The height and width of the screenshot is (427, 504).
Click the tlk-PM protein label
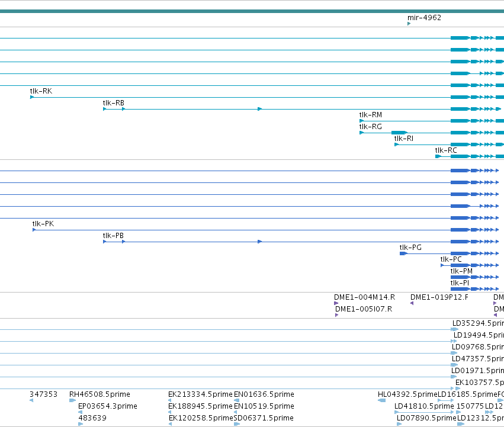pos(461,271)
